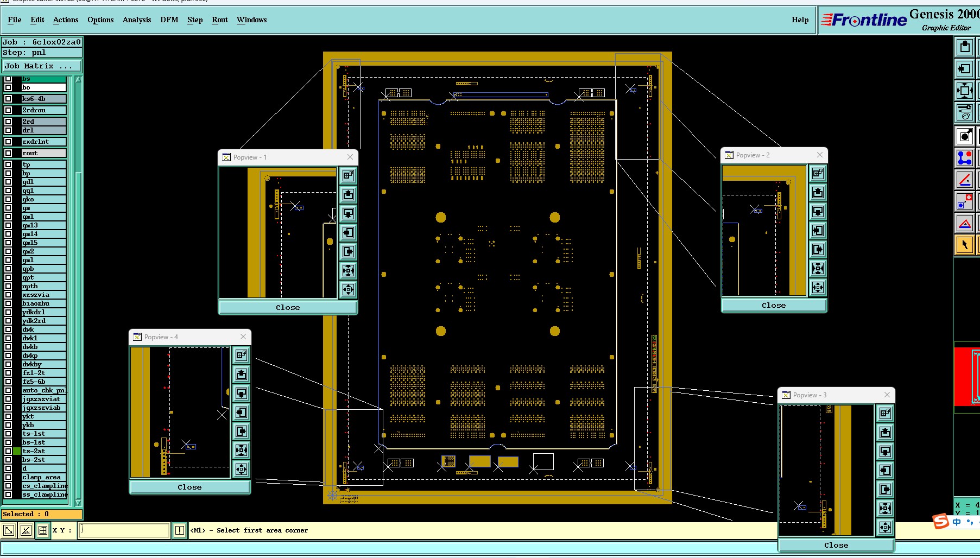Pan down in Popview 1
The image size is (980, 558).
tap(349, 213)
